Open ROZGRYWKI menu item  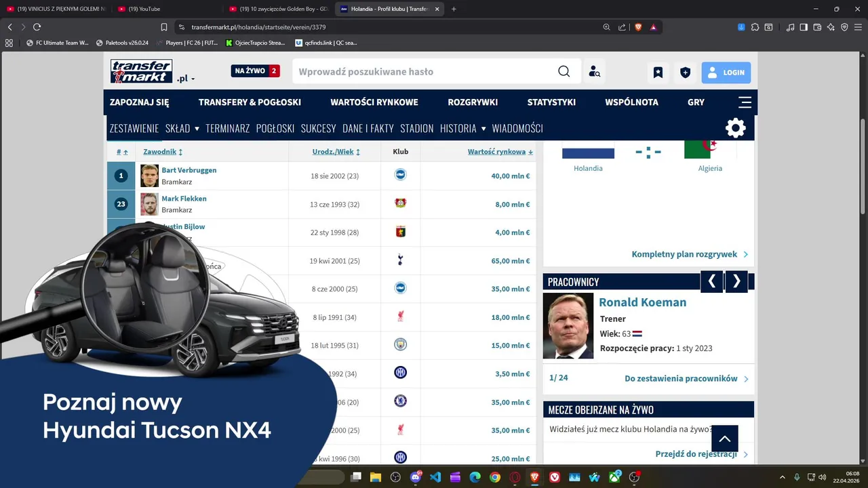(473, 102)
